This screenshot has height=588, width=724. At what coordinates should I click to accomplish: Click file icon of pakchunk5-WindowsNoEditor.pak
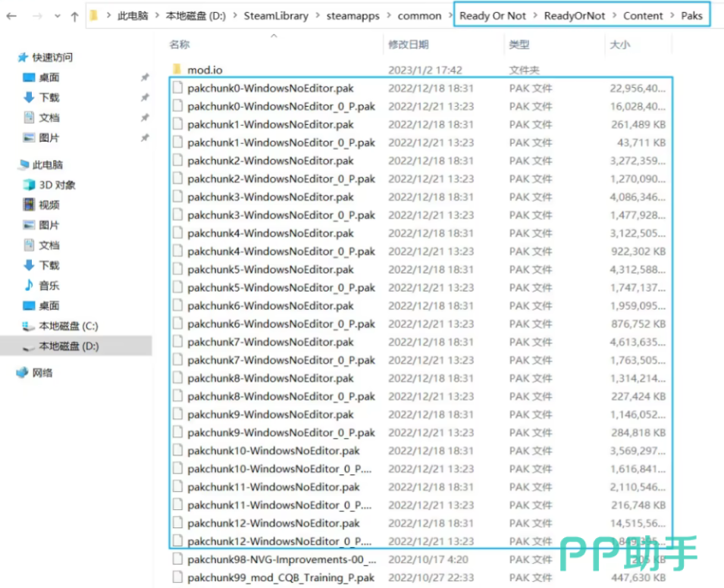[177, 269]
